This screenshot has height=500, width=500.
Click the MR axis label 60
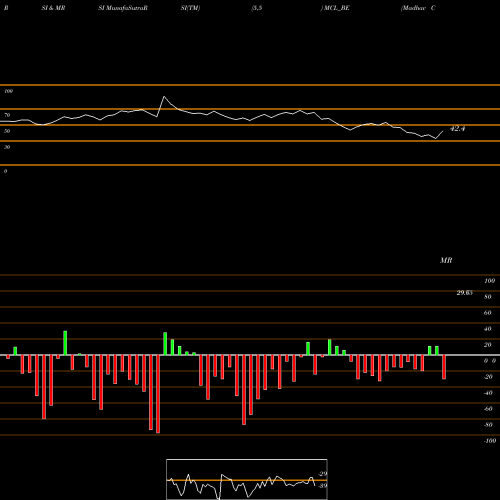click(488, 313)
